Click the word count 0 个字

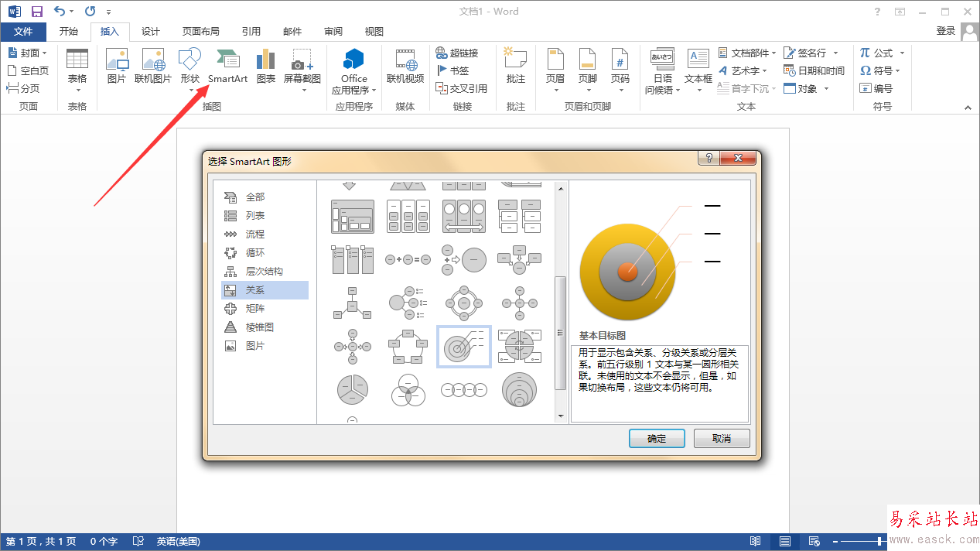click(x=104, y=542)
